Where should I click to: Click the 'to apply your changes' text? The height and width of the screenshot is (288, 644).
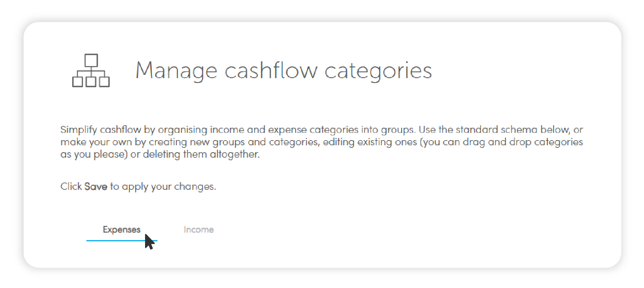[163, 187]
